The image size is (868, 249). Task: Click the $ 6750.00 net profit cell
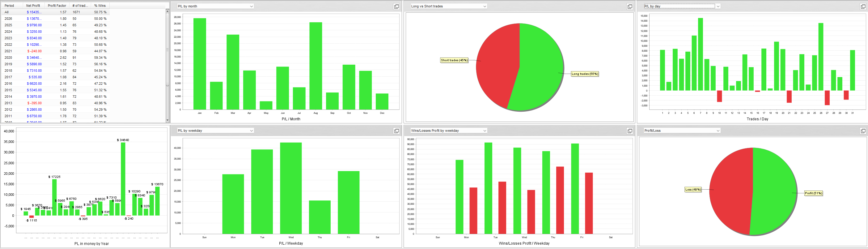pyautogui.click(x=34, y=116)
